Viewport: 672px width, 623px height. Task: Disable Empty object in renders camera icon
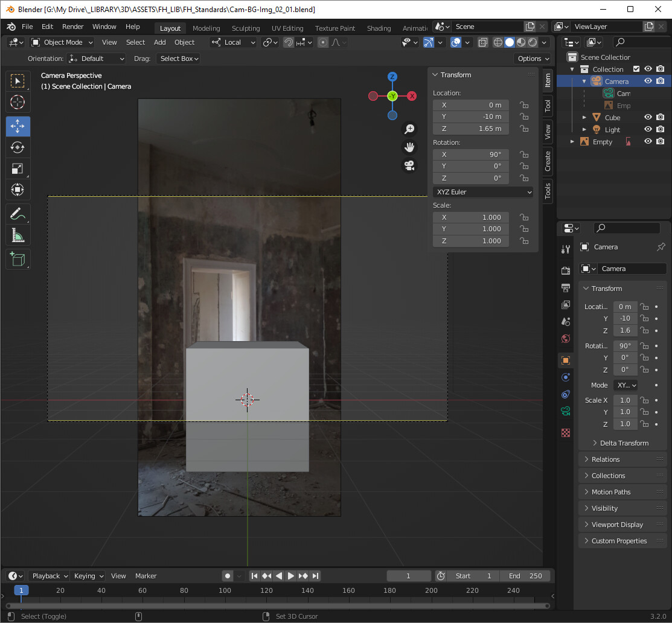pyautogui.click(x=661, y=141)
